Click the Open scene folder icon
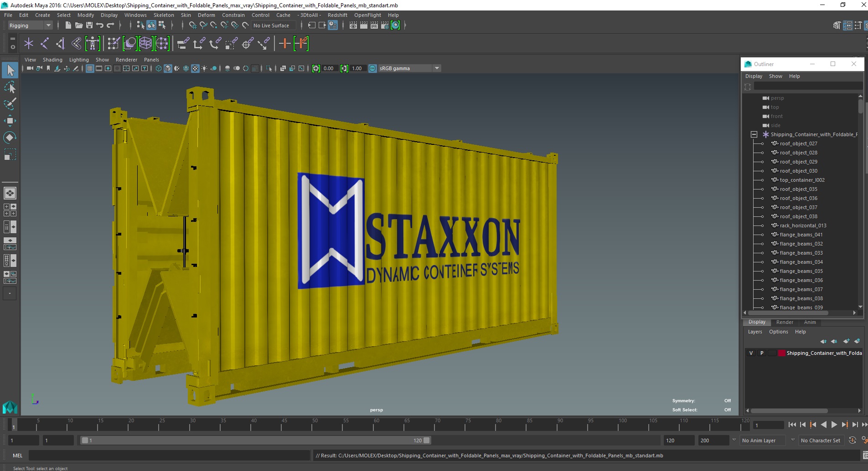Screen dimensions: 868x471 tap(78, 26)
